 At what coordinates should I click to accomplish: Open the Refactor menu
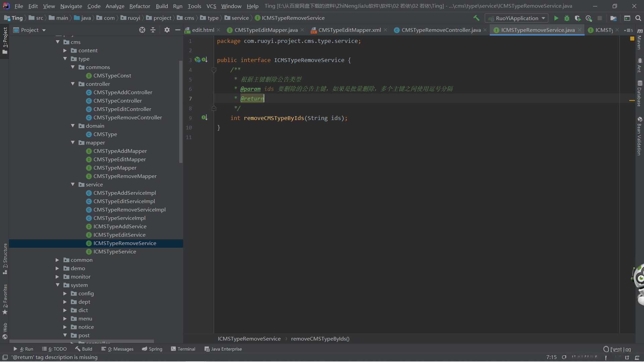[x=140, y=6]
